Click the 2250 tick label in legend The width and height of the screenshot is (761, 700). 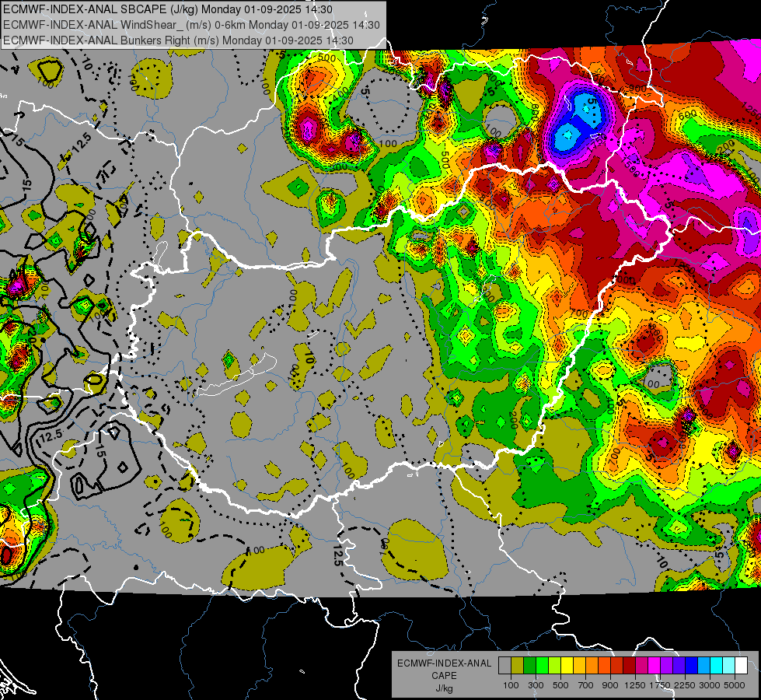pos(685,685)
